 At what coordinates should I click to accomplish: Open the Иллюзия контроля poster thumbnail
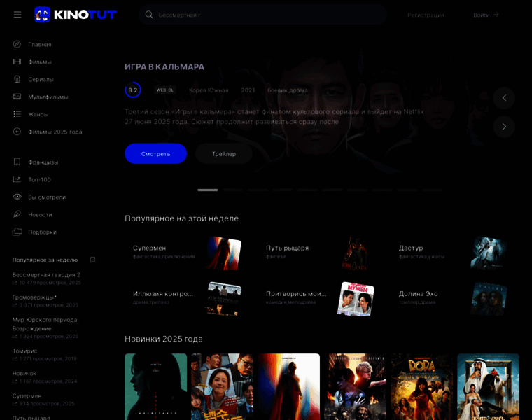point(223,299)
